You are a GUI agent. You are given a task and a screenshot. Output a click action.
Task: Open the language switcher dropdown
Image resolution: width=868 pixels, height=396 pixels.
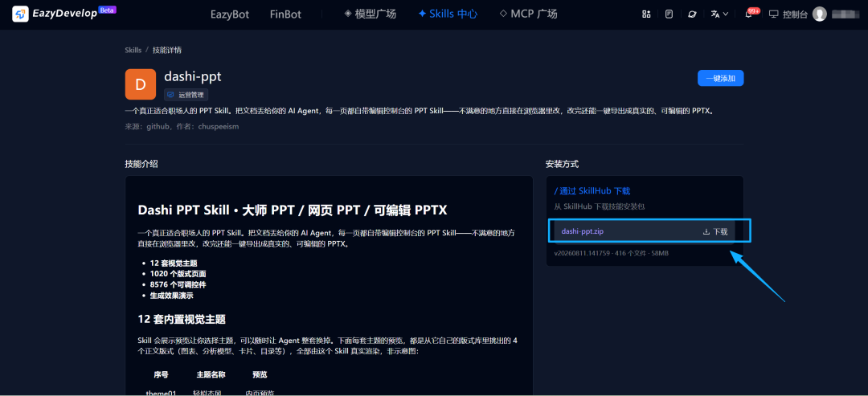[x=719, y=14]
